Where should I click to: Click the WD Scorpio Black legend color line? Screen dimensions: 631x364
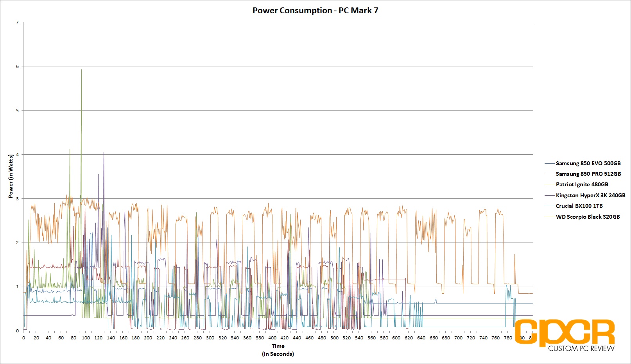pyautogui.click(x=550, y=217)
